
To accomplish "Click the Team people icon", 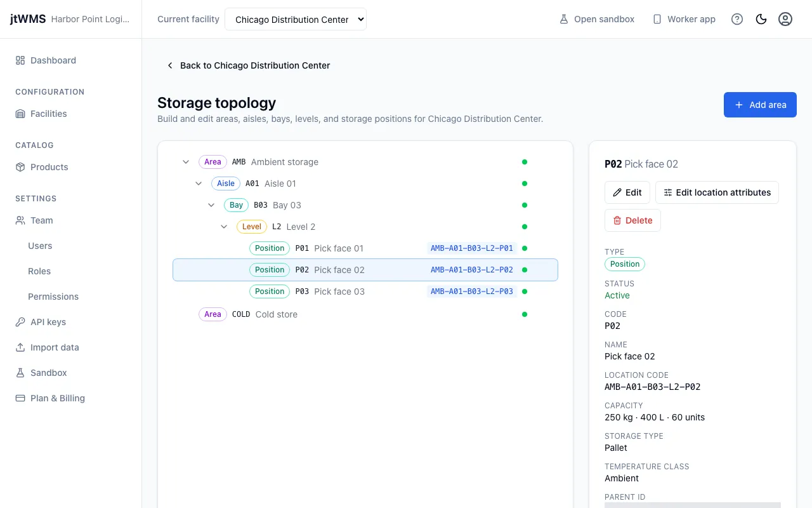I will tap(20, 220).
